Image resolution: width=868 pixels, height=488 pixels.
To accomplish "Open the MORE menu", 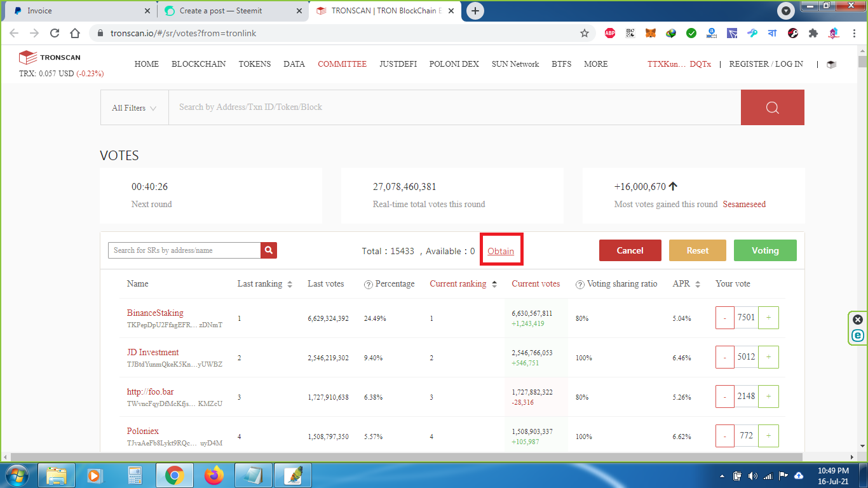I will [596, 64].
